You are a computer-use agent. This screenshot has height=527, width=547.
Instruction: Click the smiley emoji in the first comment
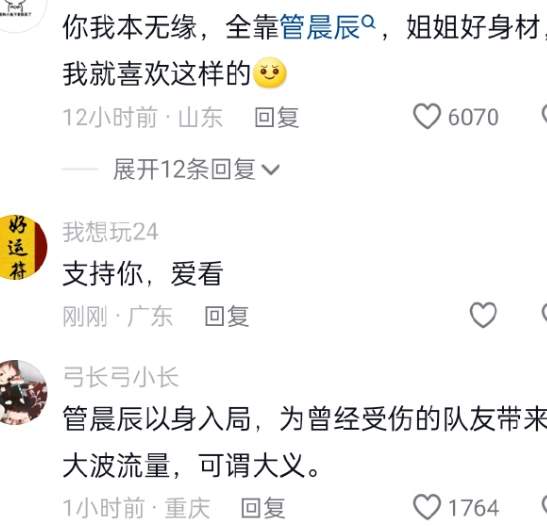(x=270, y=73)
